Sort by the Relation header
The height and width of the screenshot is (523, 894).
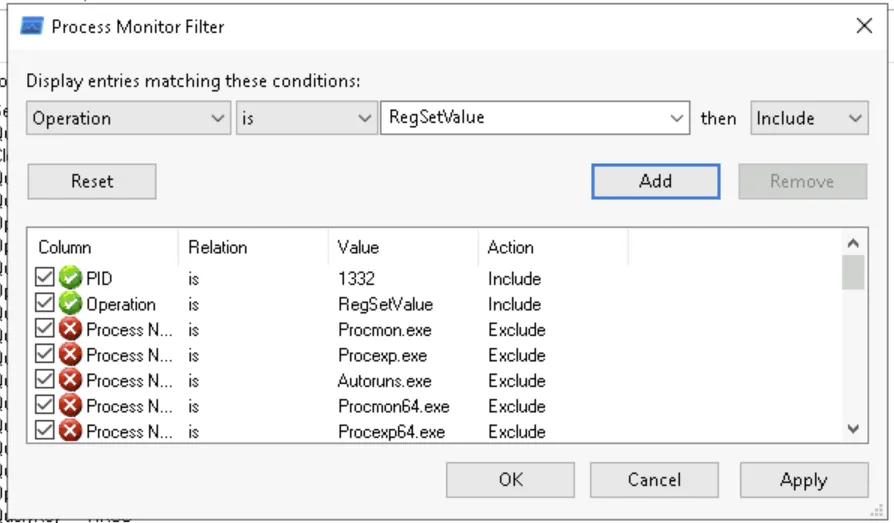pyautogui.click(x=253, y=247)
